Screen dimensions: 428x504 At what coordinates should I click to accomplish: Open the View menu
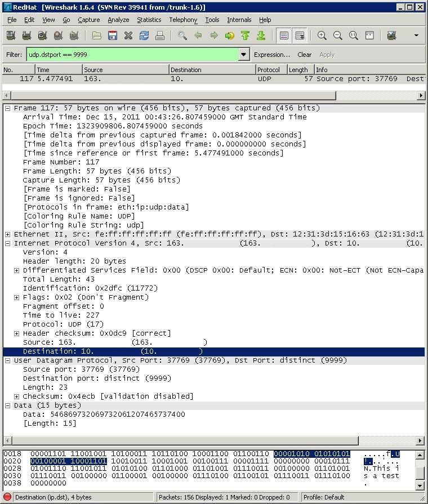pos(48,20)
